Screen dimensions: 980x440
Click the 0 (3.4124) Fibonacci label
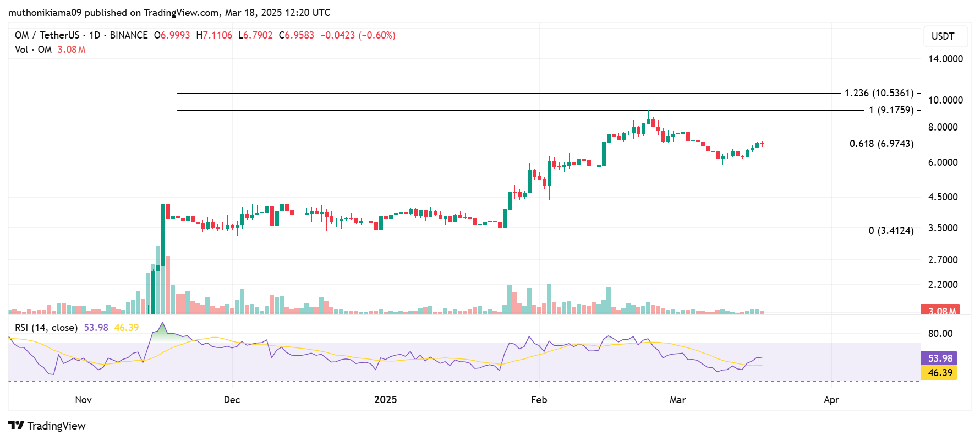pyautogui.click(x=891, y=231)
